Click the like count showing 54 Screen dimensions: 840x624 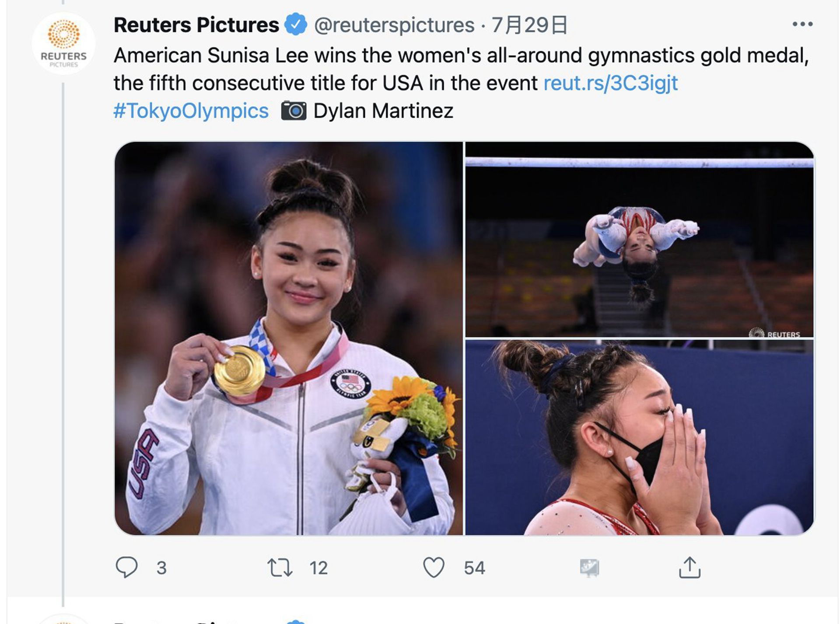pos(474,568)
